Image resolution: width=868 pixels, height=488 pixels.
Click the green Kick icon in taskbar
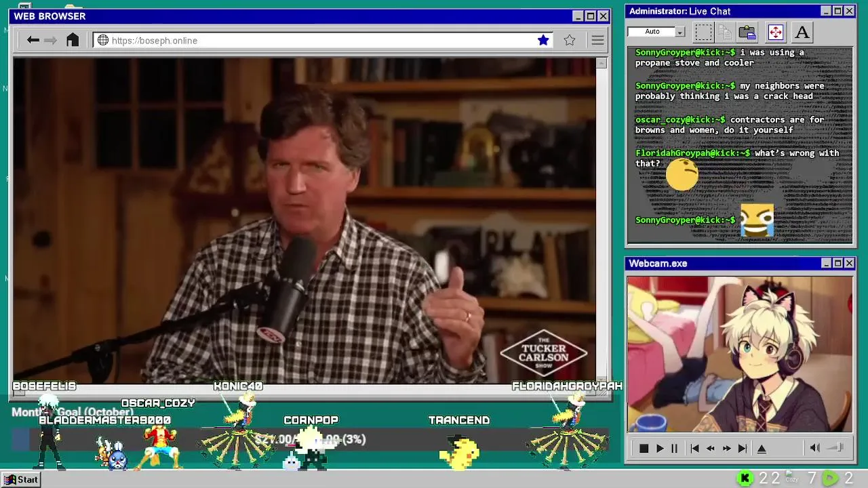745,479
